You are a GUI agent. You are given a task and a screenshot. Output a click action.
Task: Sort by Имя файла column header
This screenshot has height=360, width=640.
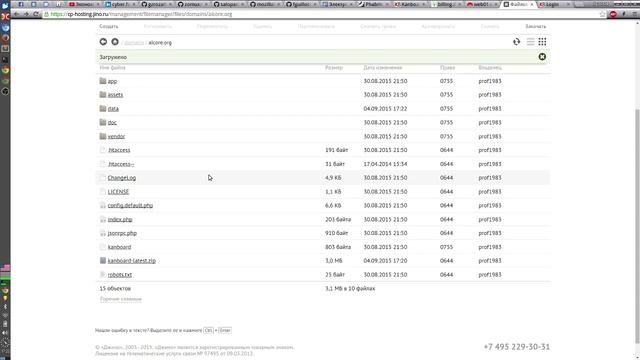(x=113, y=68)
